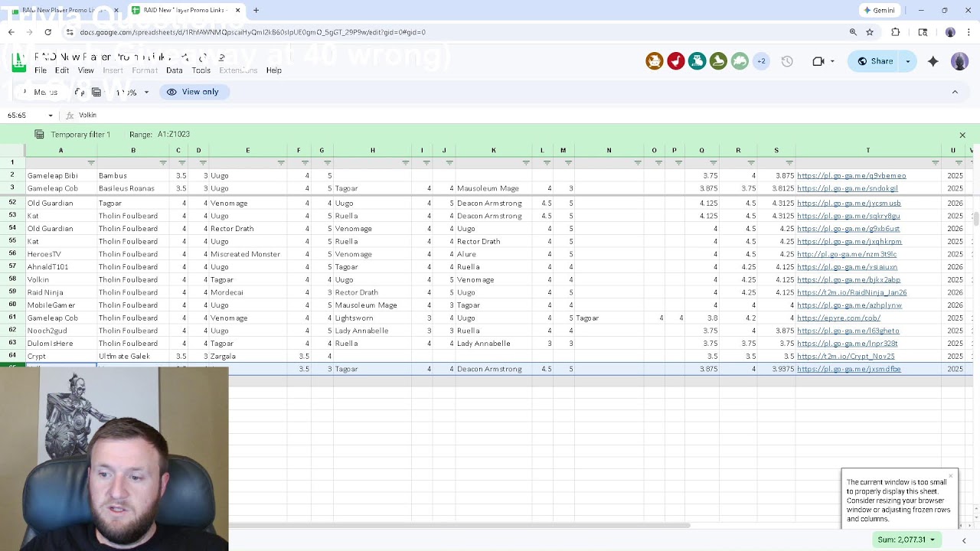
Task: Start a Meet call with camera icon
Action: click(818, 61)
